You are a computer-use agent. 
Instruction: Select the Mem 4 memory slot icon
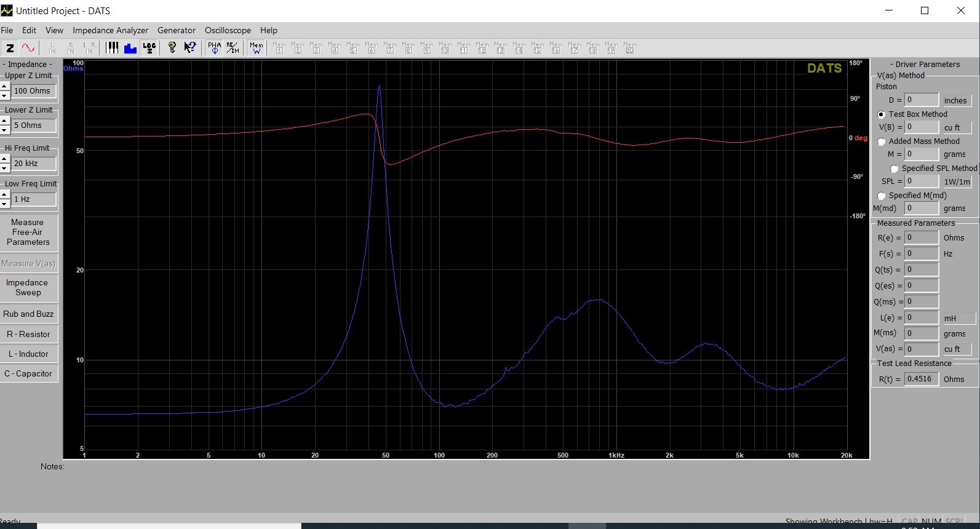335,48
